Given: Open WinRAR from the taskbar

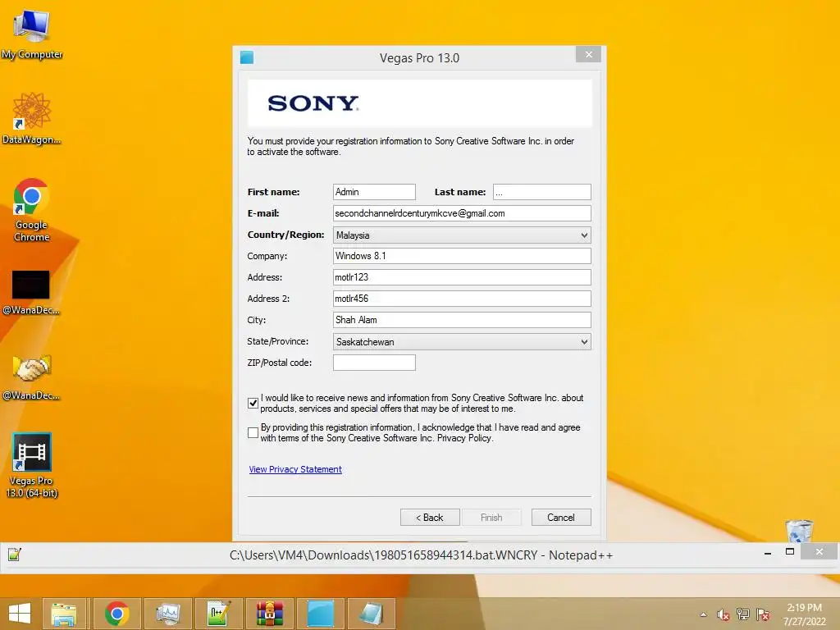Looking at the screenshot, I should click(x=269, y=614).
